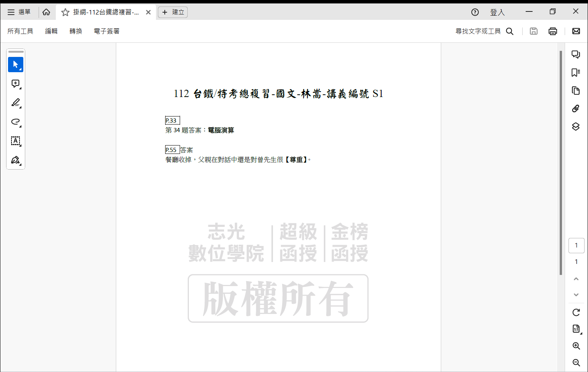
Task: Open the attachments paperclip panel
Action: click(x=576, y=108)
